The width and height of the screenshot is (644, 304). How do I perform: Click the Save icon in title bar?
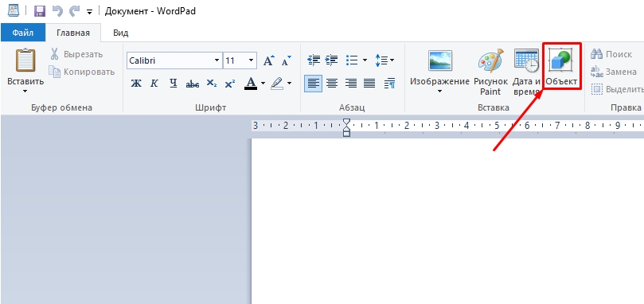40,11
